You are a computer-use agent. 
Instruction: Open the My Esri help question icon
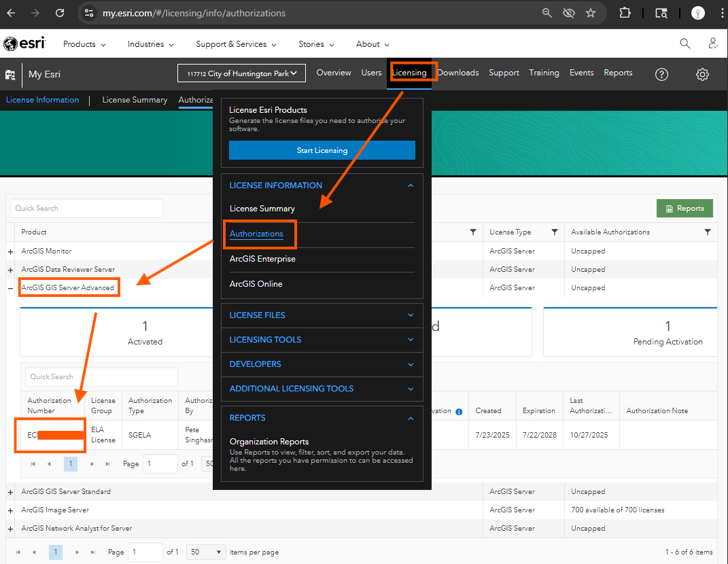pos(661,74)
